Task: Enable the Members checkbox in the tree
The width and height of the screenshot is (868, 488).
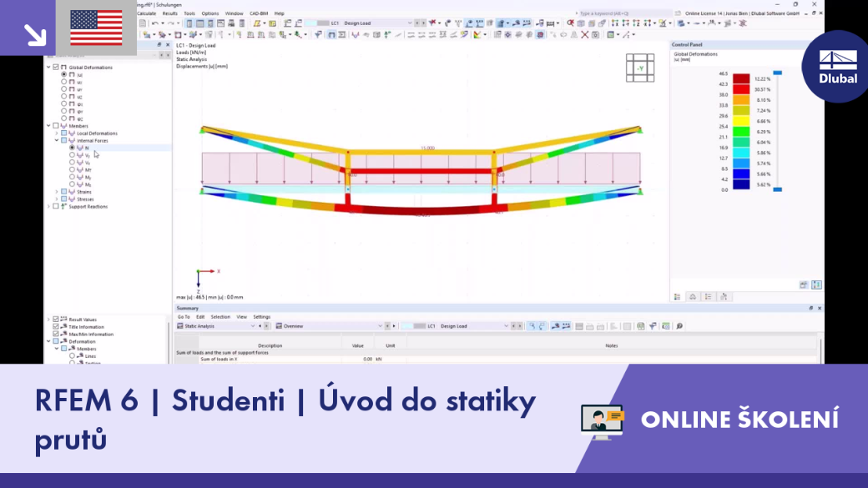Action: pos(56,126)
